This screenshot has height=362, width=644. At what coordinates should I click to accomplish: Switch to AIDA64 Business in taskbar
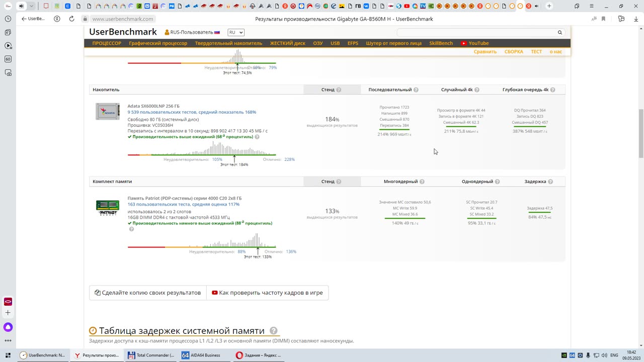(204, 355)
